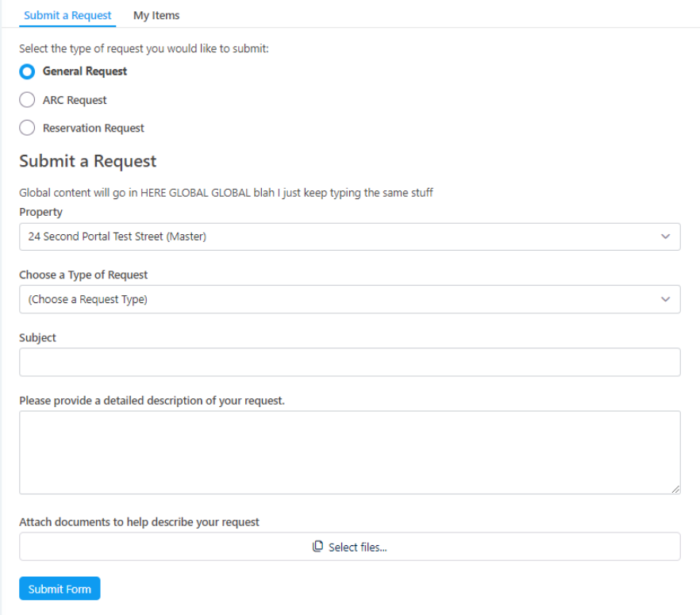Image resolution: width=700 pixels, height=615 pixels.
Task: Click the Select files upload button
Action: pyautogui.click(x=349, y=546)
